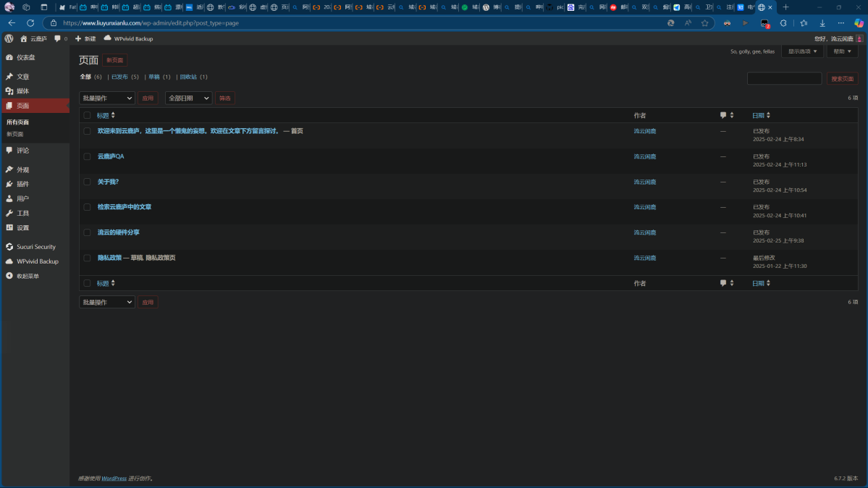
Task: Expand the 显示选项 screen options panel
Action: [x=802, y=51]
